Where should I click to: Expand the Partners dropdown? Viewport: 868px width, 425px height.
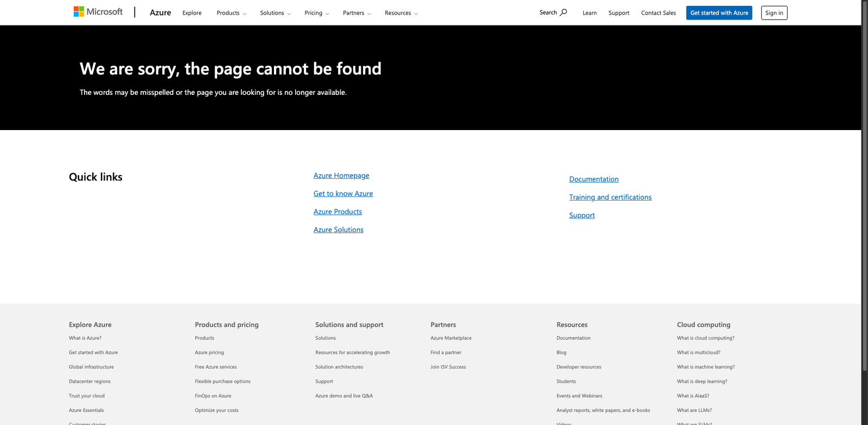coord(357,13)
